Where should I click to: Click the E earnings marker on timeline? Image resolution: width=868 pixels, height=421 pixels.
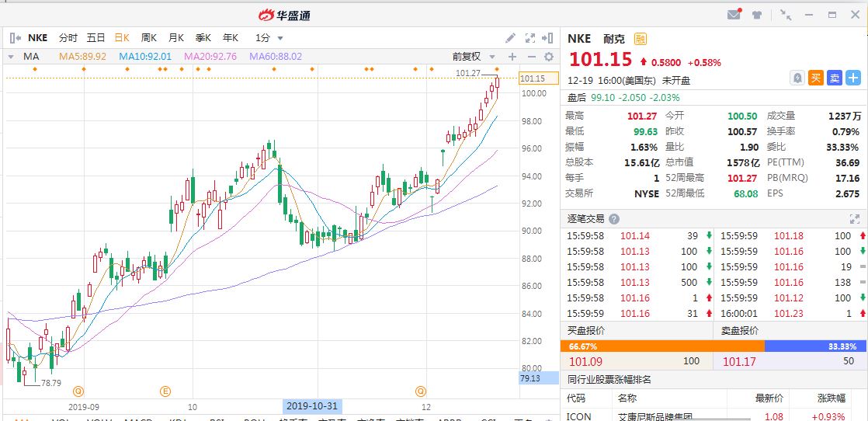[165, 391]
